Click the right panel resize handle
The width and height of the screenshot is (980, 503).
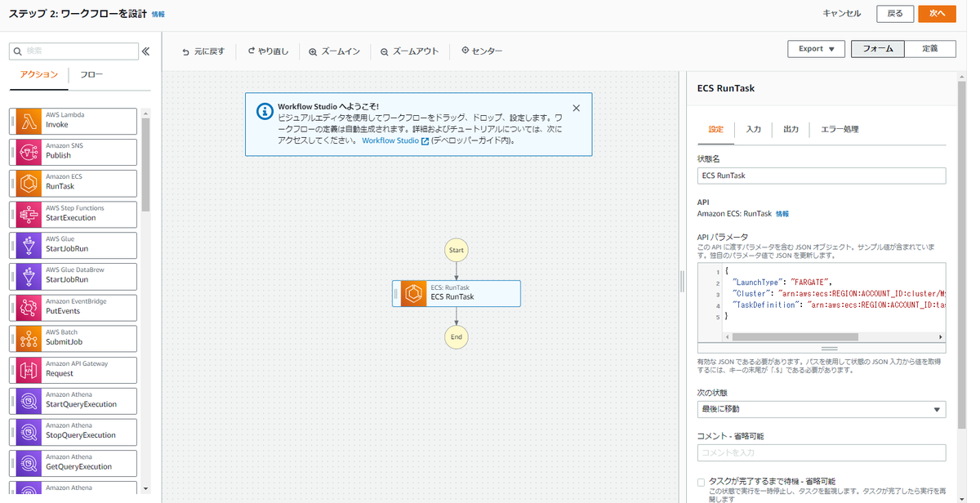pos(683,281)
